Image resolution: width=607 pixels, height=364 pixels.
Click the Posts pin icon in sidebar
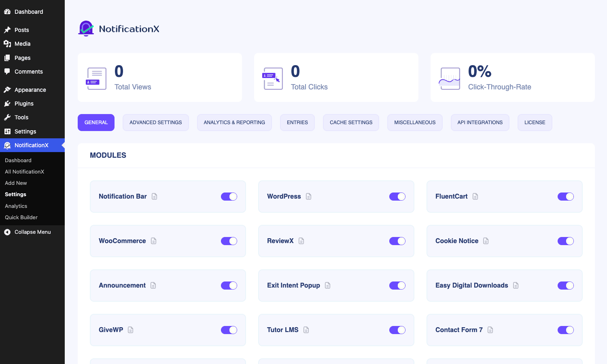(x=7, y=30)
